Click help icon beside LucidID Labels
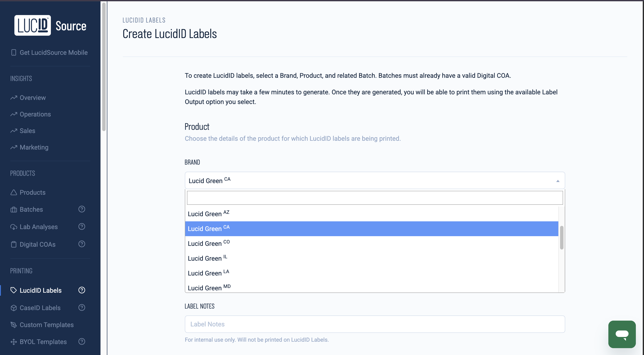Viewport: 644px width, 355px height. [82, 290]
